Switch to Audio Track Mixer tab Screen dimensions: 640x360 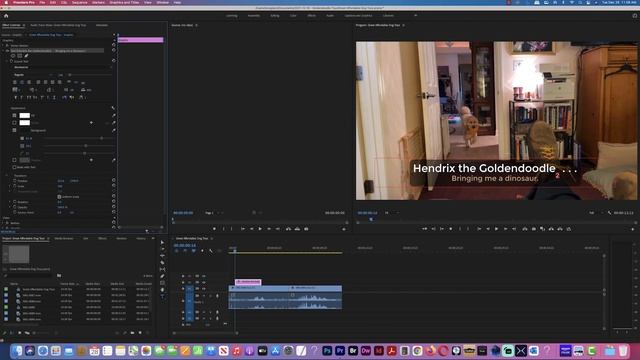click(x=58, y=25)
